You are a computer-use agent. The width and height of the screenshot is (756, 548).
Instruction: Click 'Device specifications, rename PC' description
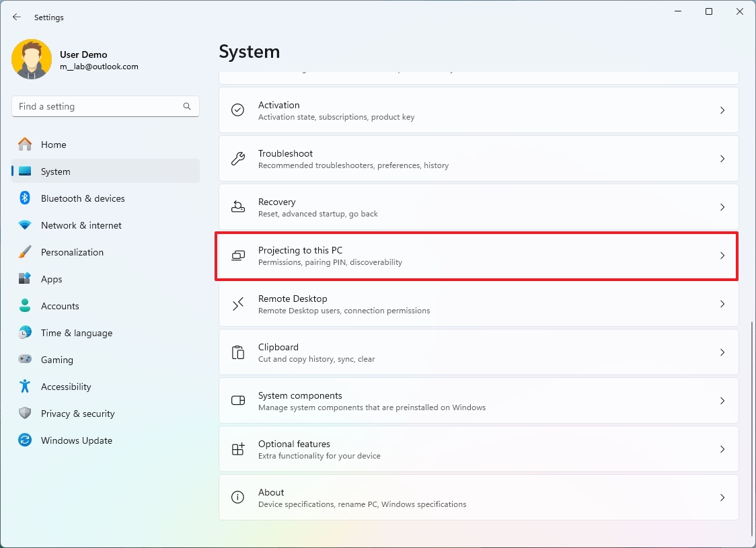(362, 504)
